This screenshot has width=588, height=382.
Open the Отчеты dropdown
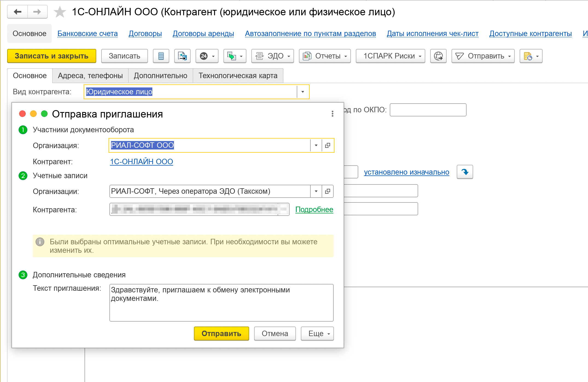pyautogui.click(x=325, y=56)
